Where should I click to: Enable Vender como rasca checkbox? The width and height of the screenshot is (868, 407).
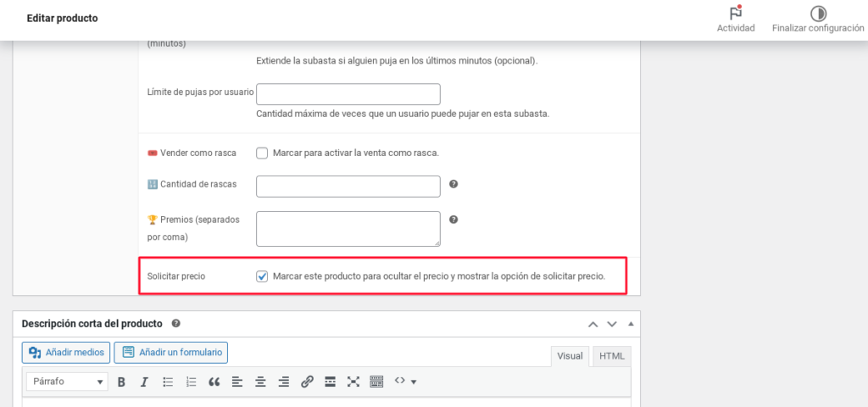coord(262,153)
